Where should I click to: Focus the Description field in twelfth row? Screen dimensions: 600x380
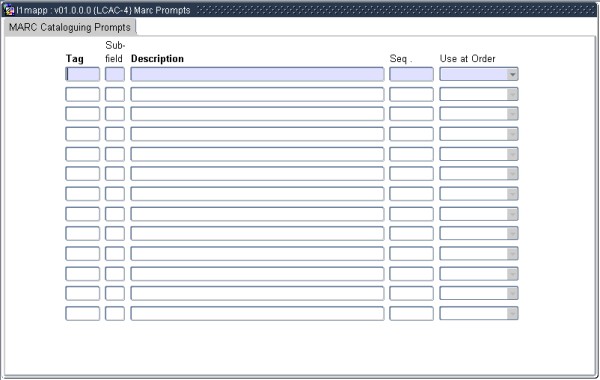pyautogui.click(x=257, y=294)
